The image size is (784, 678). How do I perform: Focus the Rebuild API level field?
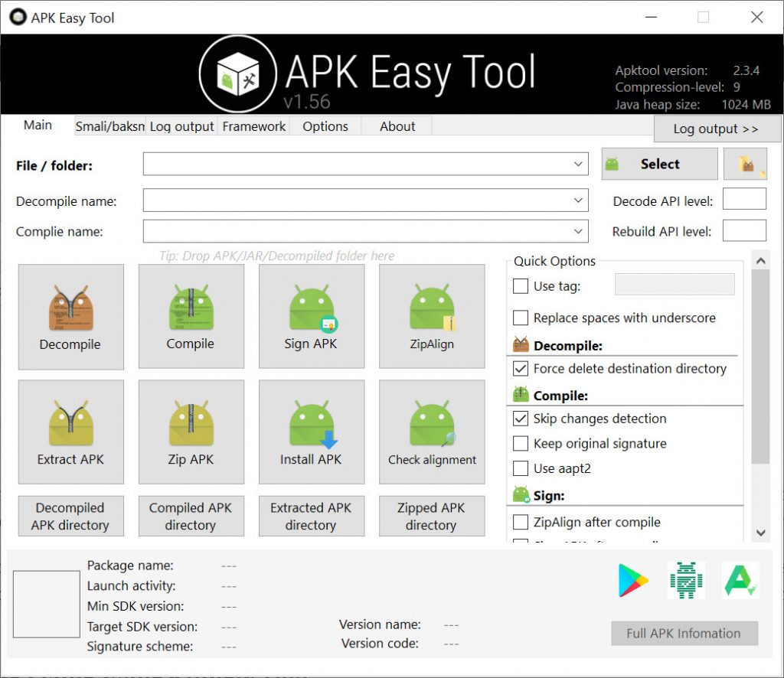click(744, 230)
